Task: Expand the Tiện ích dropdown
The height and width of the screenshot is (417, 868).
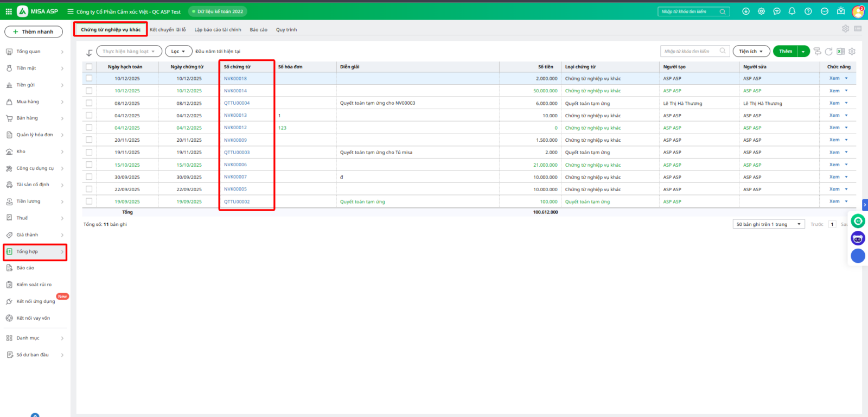Action: 751,52
